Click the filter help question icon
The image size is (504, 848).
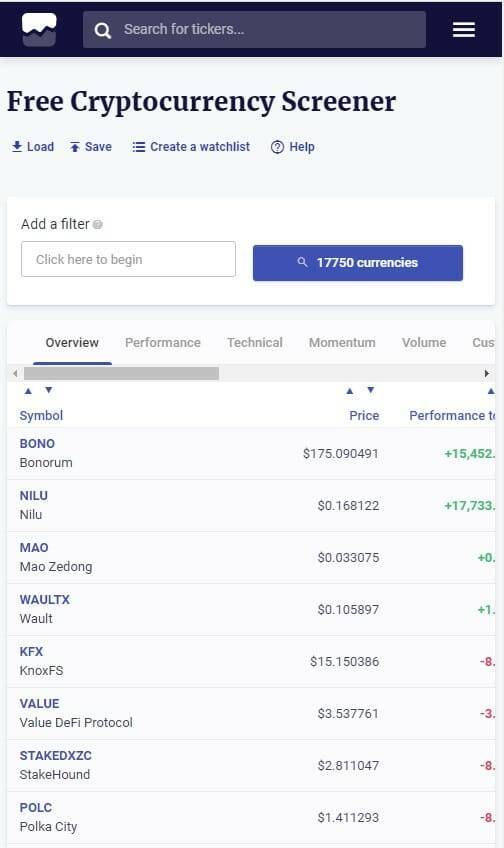tap(97, 224)
